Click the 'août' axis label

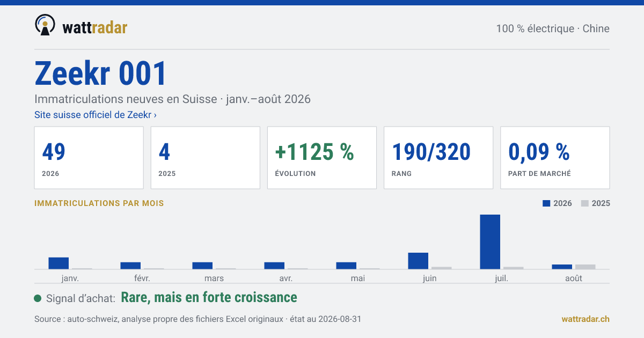point(574,278)
